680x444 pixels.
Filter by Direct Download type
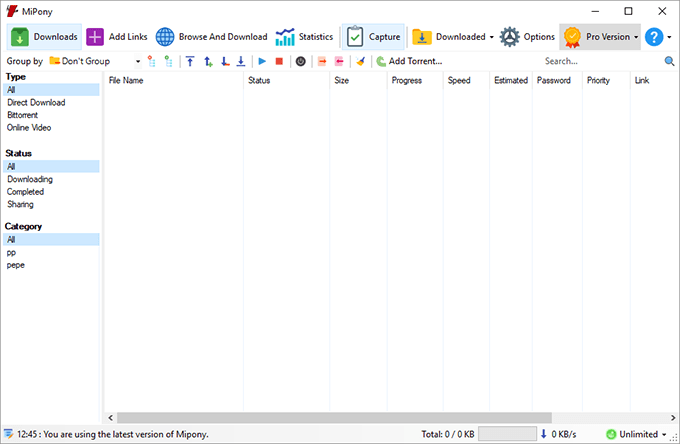[36, 102]
